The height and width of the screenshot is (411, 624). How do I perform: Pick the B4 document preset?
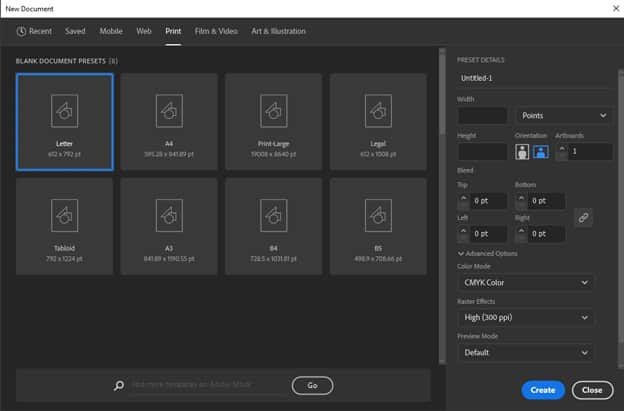point(273,226)
